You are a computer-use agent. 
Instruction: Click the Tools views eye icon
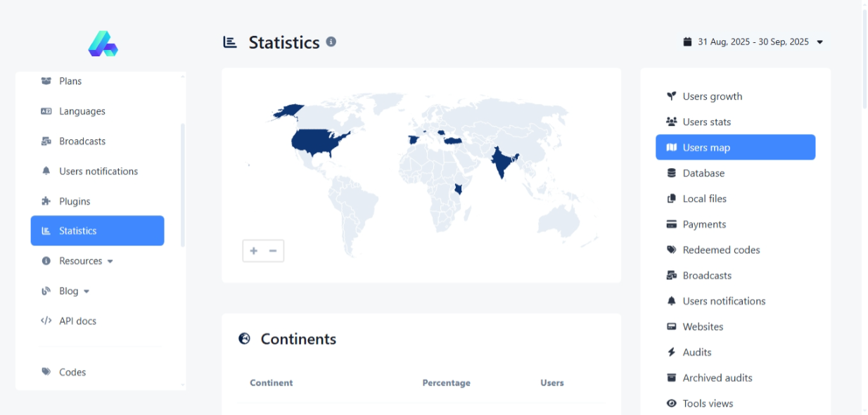click(671, 404)
